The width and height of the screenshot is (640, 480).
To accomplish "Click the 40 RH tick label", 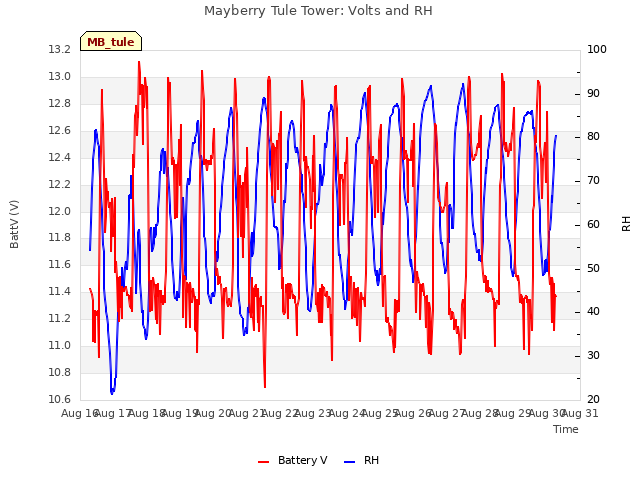I will click(593, 312).
